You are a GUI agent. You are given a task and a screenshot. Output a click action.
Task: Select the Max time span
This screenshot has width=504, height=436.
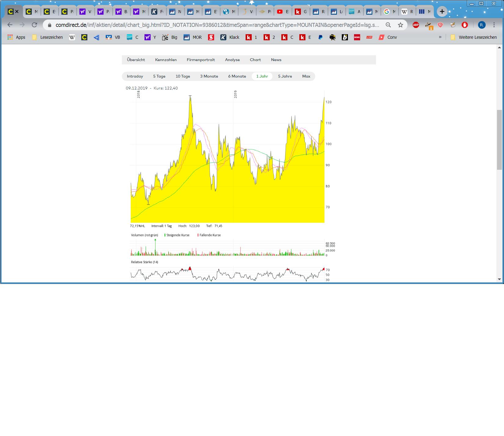306,76
